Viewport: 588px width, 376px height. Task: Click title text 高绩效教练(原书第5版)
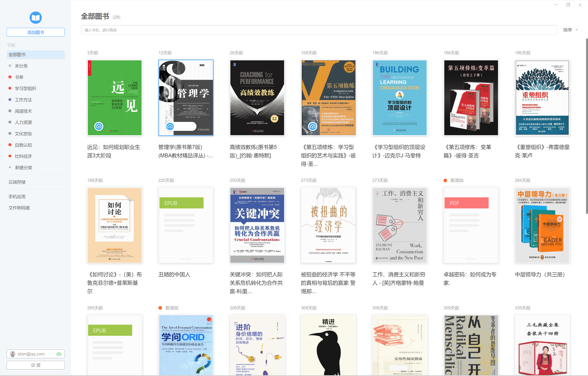pos(253,151)
